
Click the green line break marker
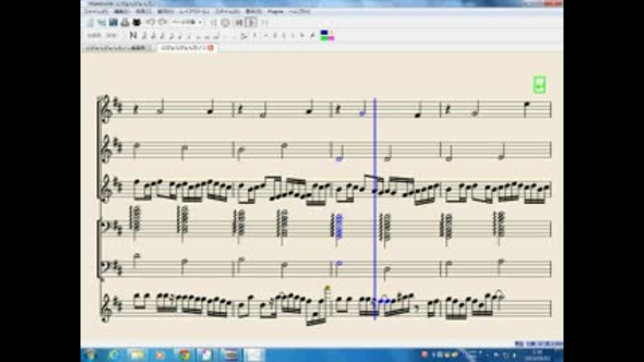(x=539, y=84)
